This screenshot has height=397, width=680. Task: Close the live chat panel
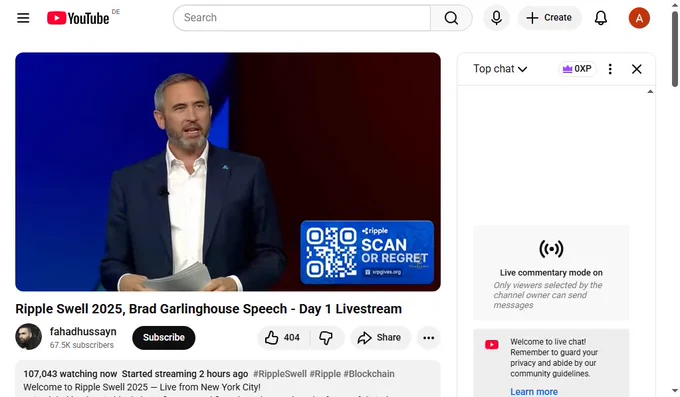pos(636,69)
